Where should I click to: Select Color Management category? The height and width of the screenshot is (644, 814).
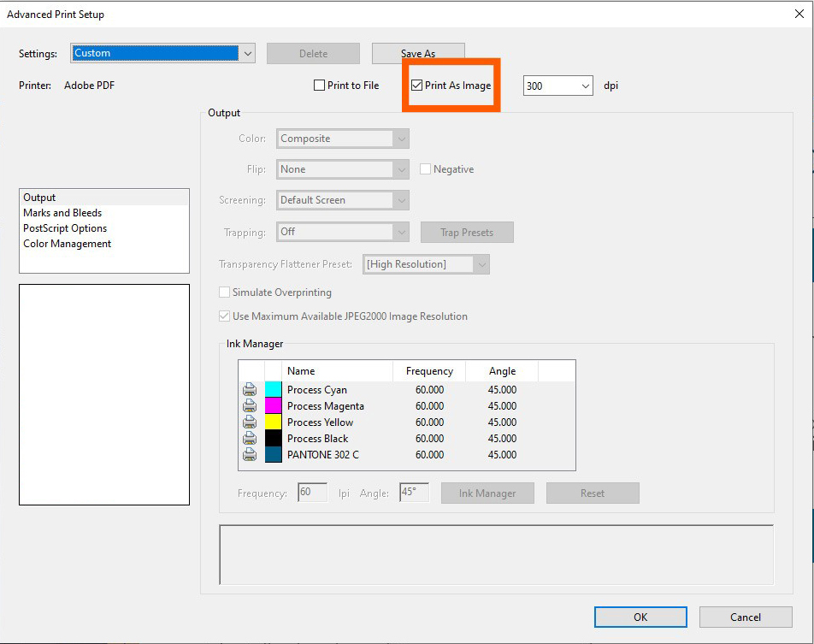[104, 244]
